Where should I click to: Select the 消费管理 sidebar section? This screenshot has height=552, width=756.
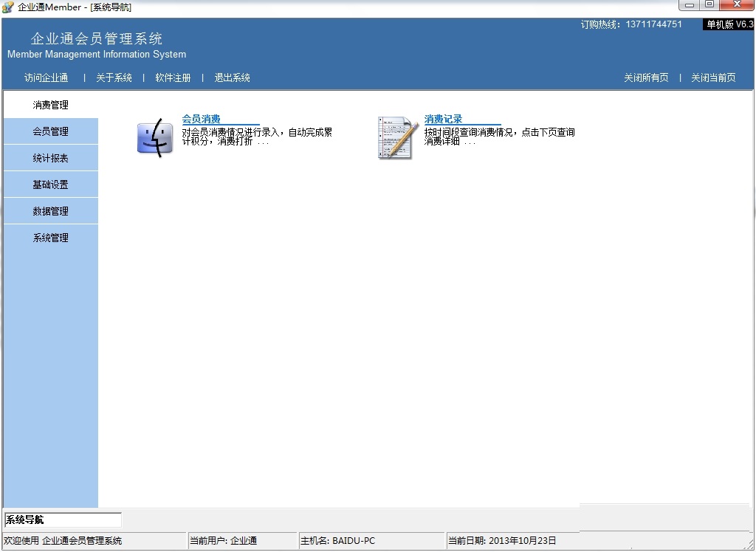coord(50,104)
